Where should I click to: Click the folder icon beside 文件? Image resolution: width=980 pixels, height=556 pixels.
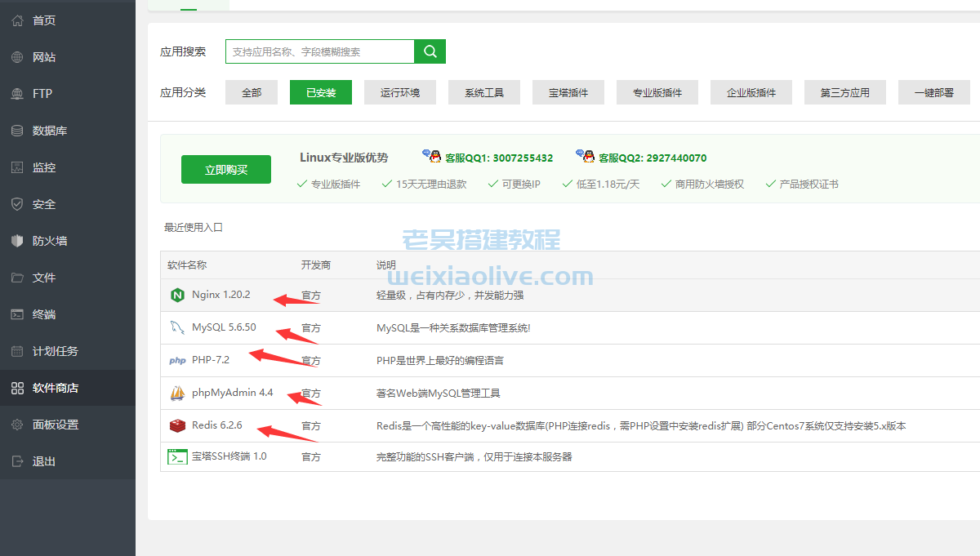[x=17, y=278]
